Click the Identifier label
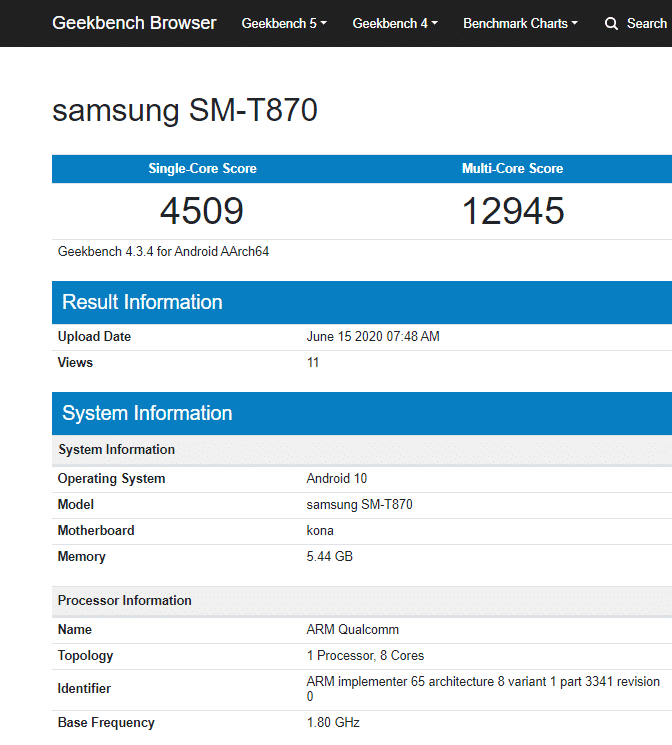 coord(84,688)
